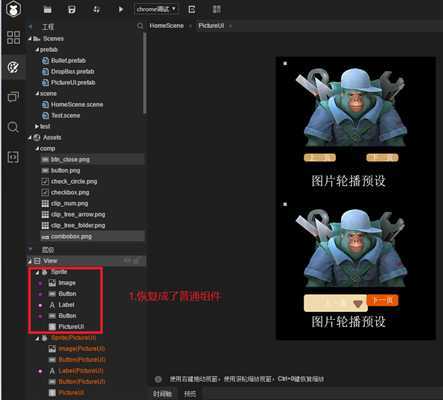Switch to the PictureUI tab
The image size is (443, 400).
click(211, 26)
